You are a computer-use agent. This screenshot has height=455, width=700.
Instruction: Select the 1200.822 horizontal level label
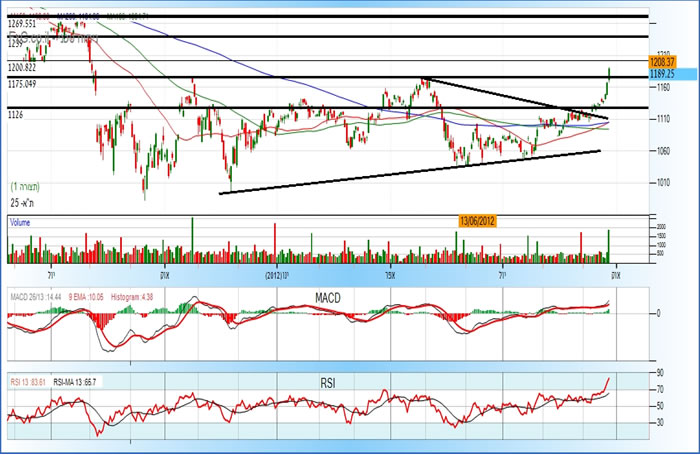pyautogui.click(x=23, y=66)
